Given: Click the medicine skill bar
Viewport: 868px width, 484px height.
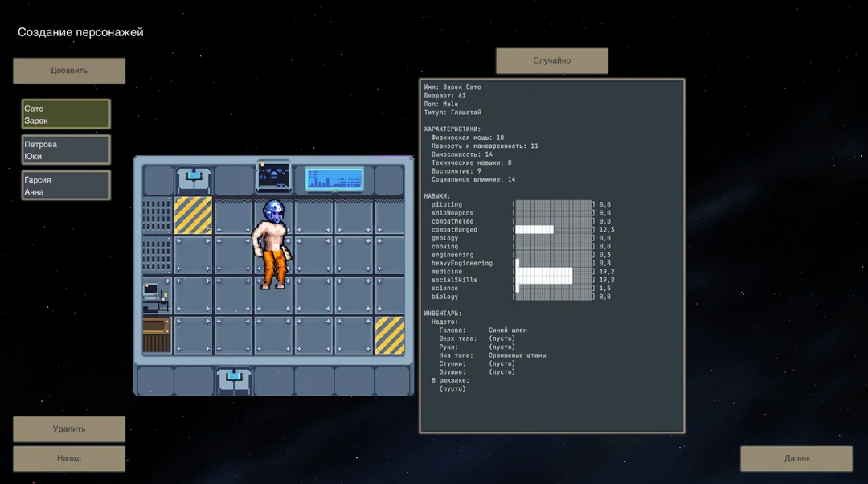Looking at the screenshot, I should [x=553, y=272].
